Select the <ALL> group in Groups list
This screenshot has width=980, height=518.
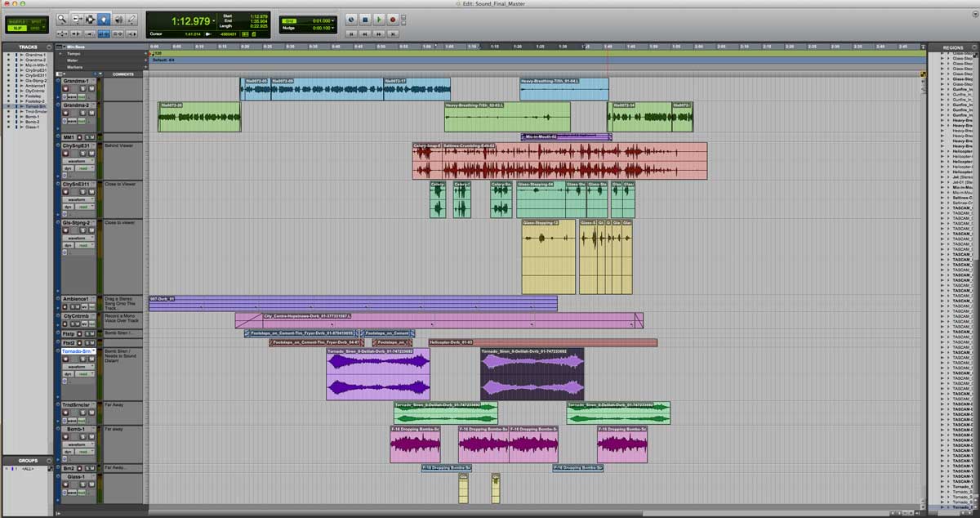pyautogui.click(x=29, y=470)
